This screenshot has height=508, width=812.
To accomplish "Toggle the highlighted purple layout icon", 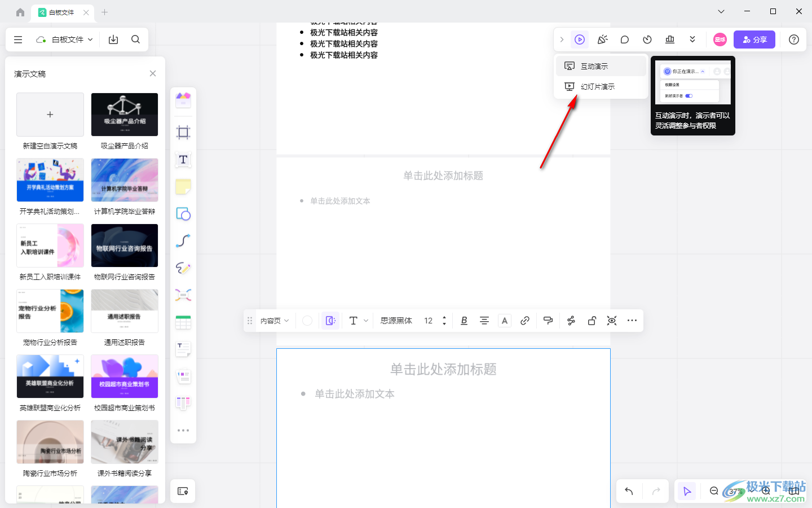I will [x=330, y=321].
